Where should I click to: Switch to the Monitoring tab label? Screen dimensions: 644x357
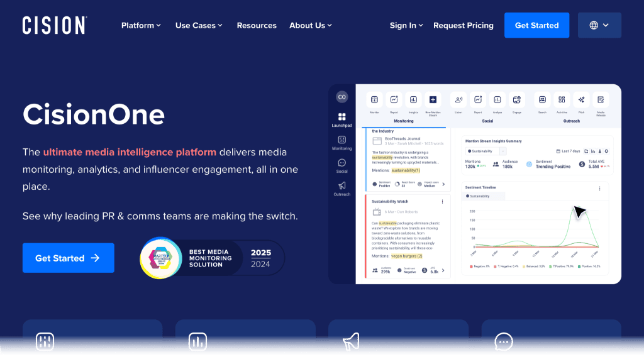coord(404,121)
